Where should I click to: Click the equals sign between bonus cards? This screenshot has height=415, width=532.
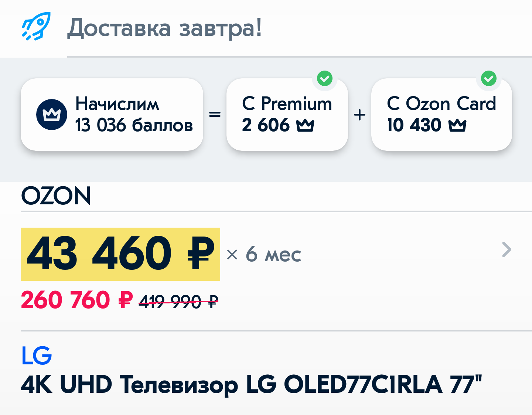point(215,115)
